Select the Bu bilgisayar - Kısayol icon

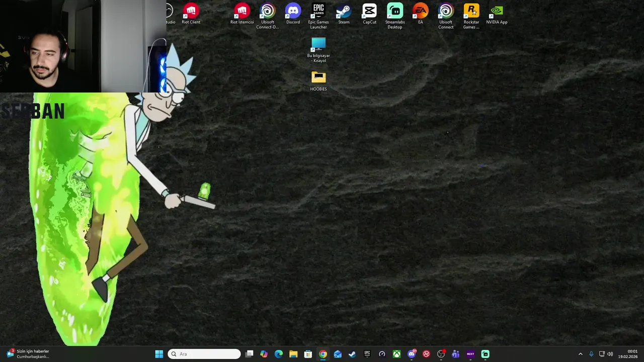[x=318, y=50]
